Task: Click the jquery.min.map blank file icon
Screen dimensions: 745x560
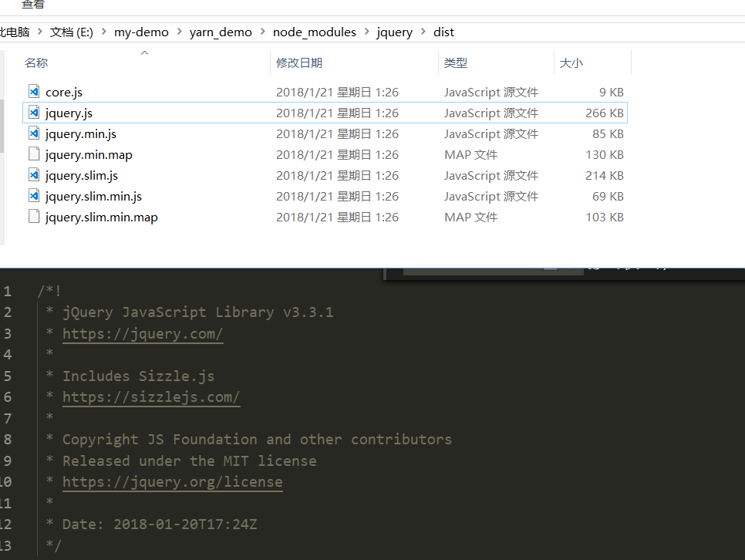Action: (x=33, y=154)
